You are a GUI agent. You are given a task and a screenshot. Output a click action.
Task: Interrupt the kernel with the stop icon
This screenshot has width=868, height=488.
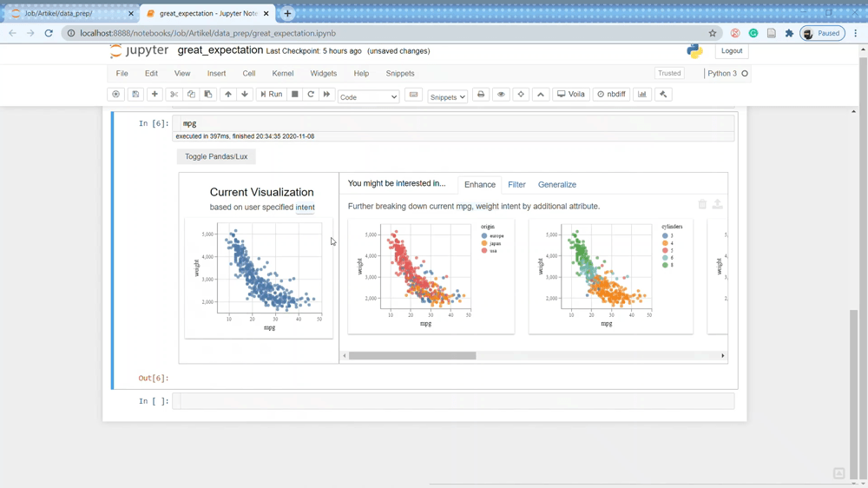click(x=295, y=95)
